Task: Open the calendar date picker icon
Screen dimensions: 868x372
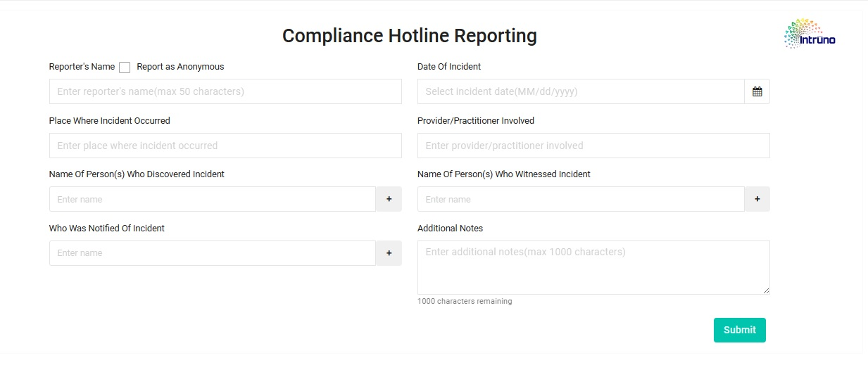Action: pos(757,91)
